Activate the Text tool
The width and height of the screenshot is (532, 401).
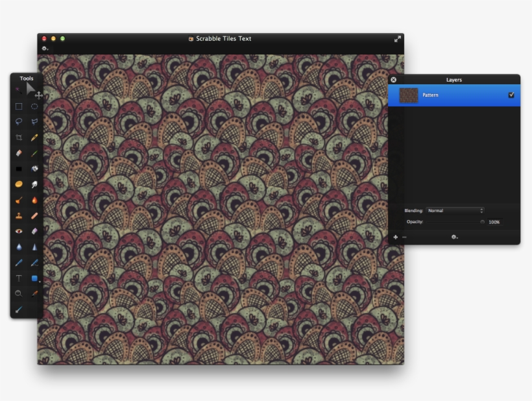(19, 278)
